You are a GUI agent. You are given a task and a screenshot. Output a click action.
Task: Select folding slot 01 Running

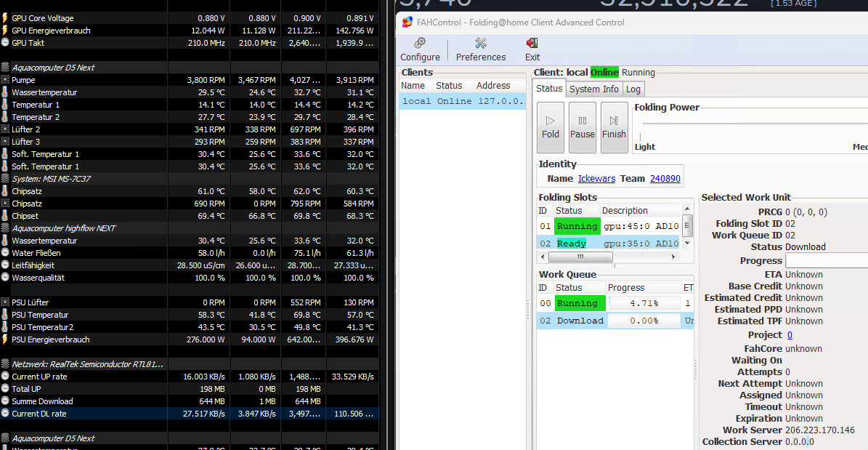[609, 226]
